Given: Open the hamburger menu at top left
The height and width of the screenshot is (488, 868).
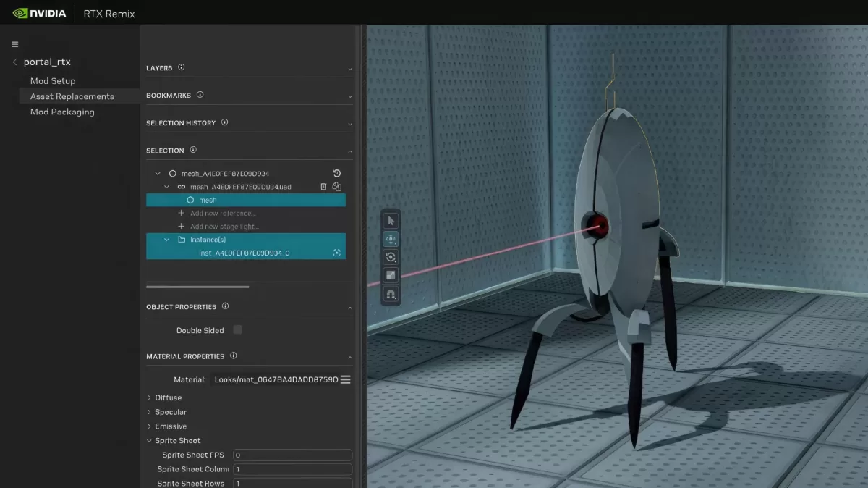Looking at the screenshot, I should (14, 43).
